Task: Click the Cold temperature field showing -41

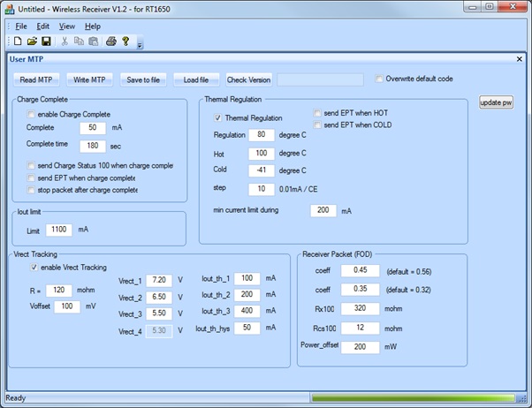Action: (262, 170)
